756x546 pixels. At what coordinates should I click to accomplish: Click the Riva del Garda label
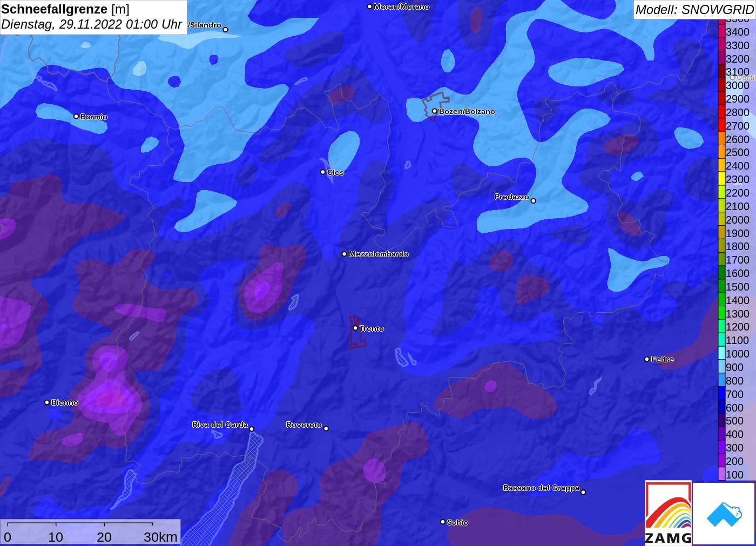(220, 424)
